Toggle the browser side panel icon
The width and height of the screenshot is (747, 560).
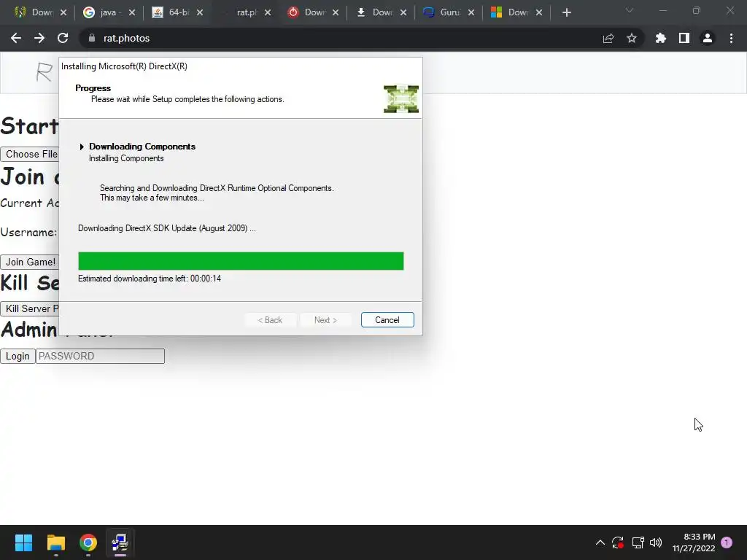point(684,38)
